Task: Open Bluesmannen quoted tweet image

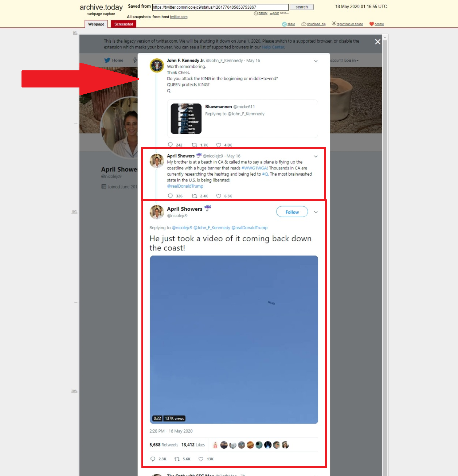Action: click(186, 119)
